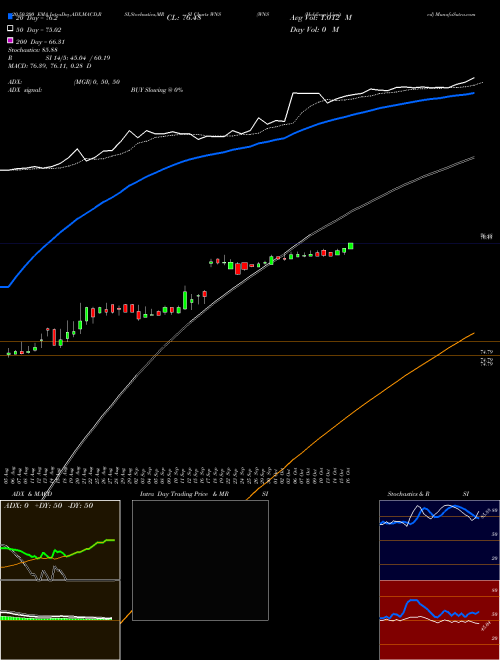The height and width of the screenshot is (660, 500).
Task: Select the '50 Day = 75.02' label
Action: [38, 30]
